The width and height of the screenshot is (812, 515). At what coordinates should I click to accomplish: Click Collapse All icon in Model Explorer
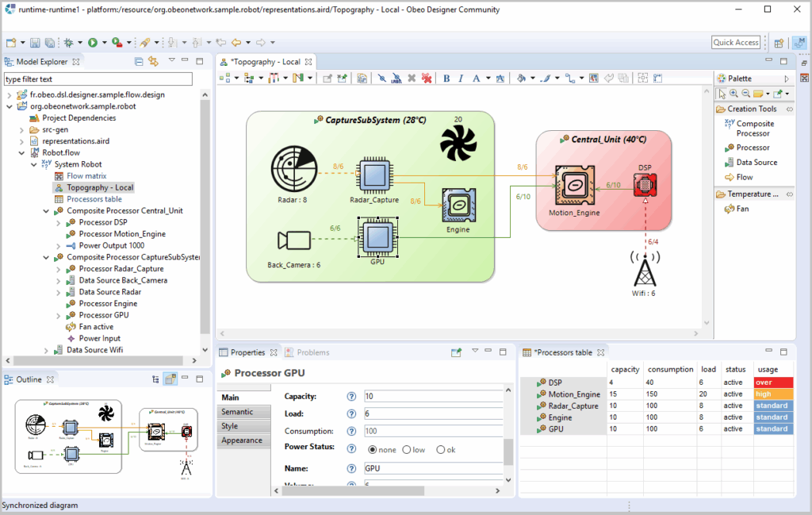[139, 61]
